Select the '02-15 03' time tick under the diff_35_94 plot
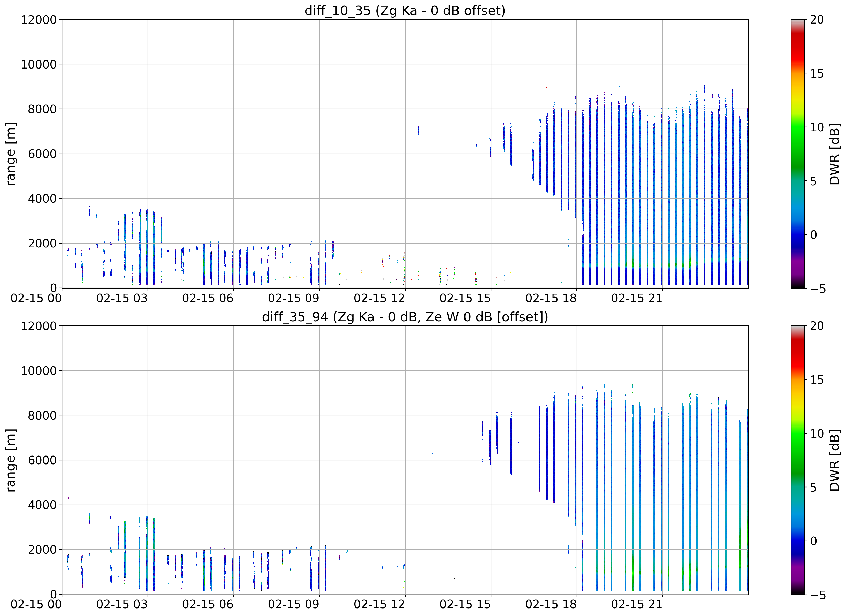847x616 pixels. coord(122,605)
